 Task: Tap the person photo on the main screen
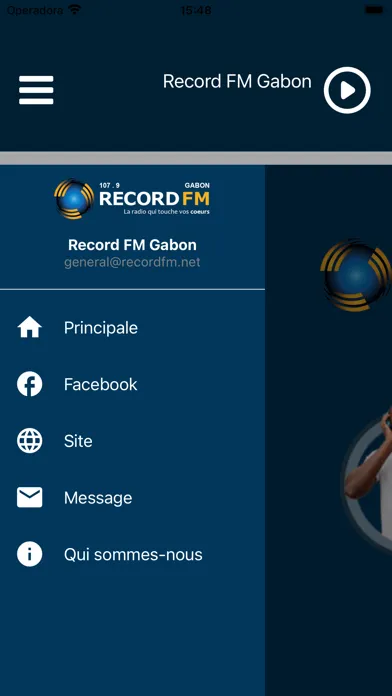(x=368, y=479)
